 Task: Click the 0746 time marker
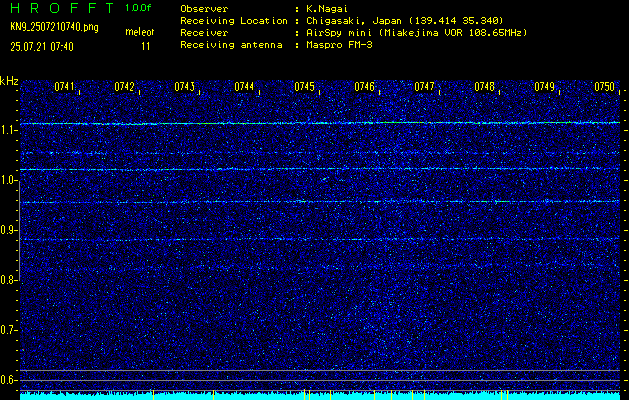364,86
